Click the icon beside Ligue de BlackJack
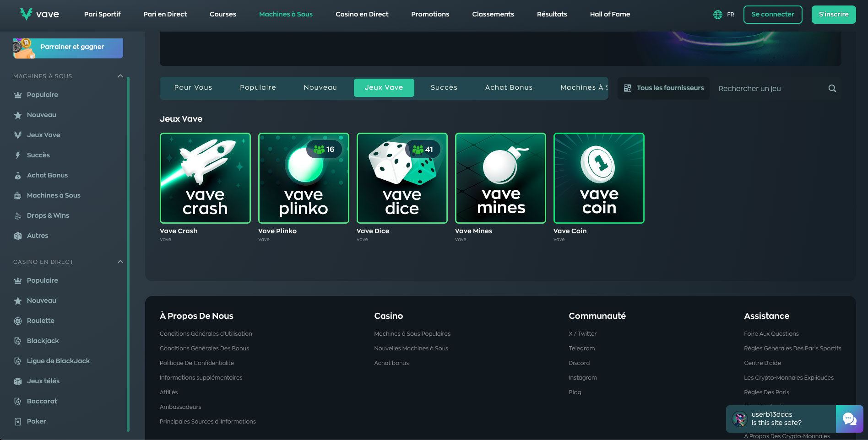 pos(18,361)
